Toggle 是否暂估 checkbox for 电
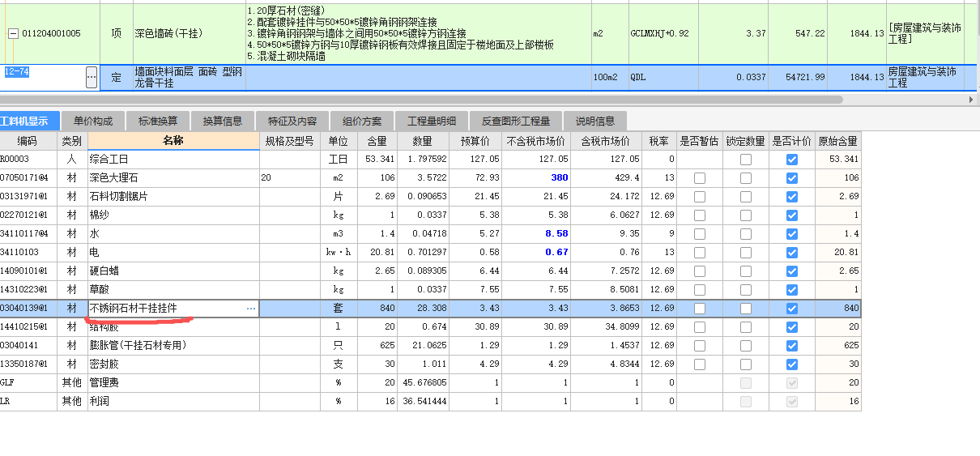The width and height of the screenshot is (980, 456). 699,253
